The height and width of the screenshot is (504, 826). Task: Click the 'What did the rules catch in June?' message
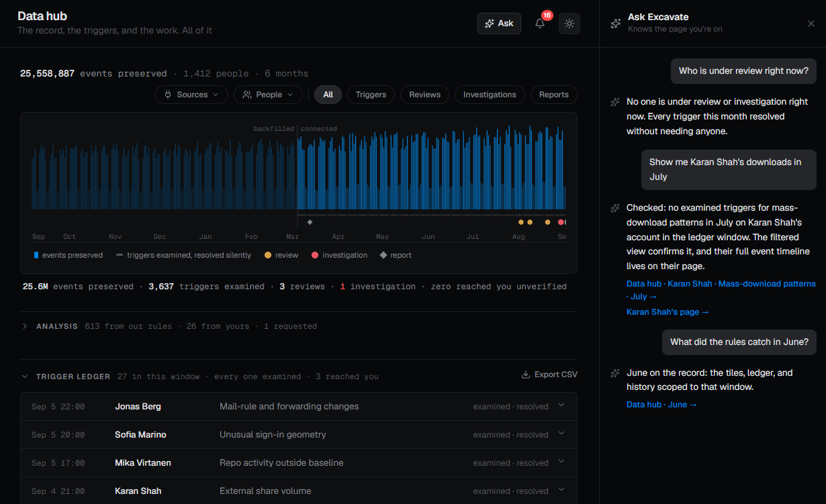click(739, 342)
